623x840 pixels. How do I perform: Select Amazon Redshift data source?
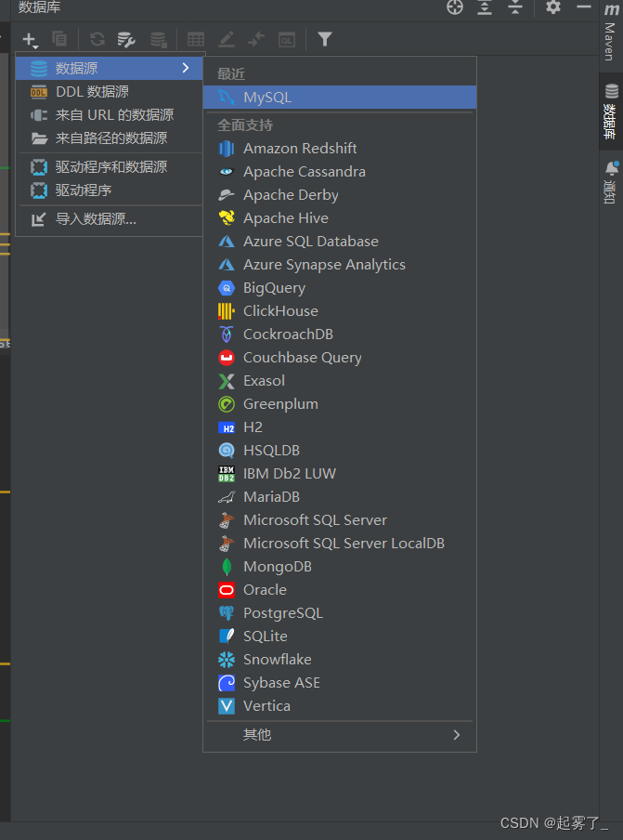point(340,149)
